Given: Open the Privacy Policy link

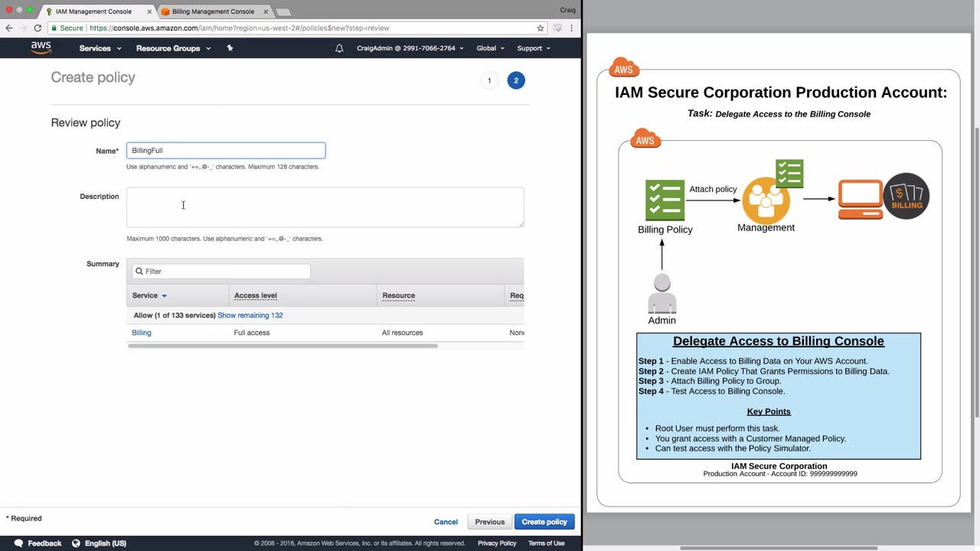Looking at the screenshot, I should 497,543.
